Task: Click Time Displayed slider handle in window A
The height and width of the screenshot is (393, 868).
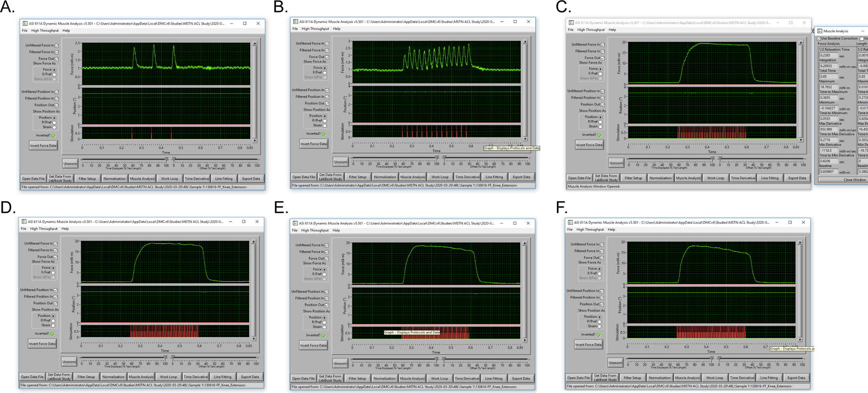Action: point(167,159)
